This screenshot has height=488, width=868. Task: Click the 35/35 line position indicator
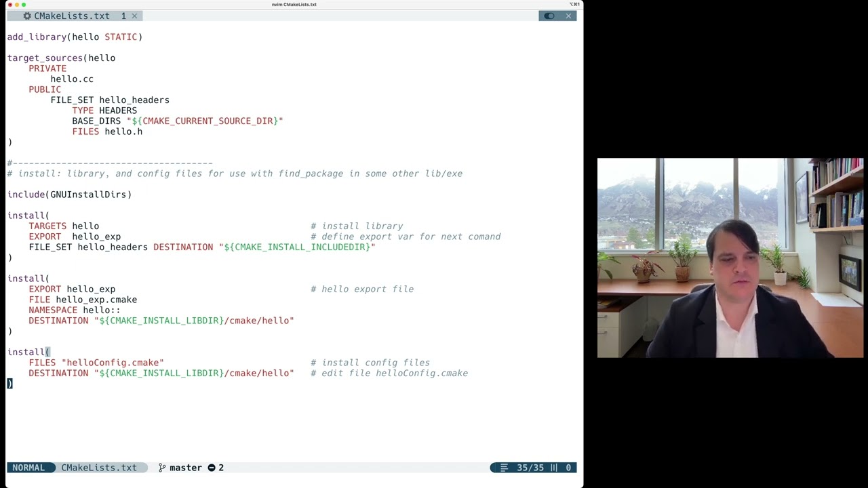coord(530,468)
